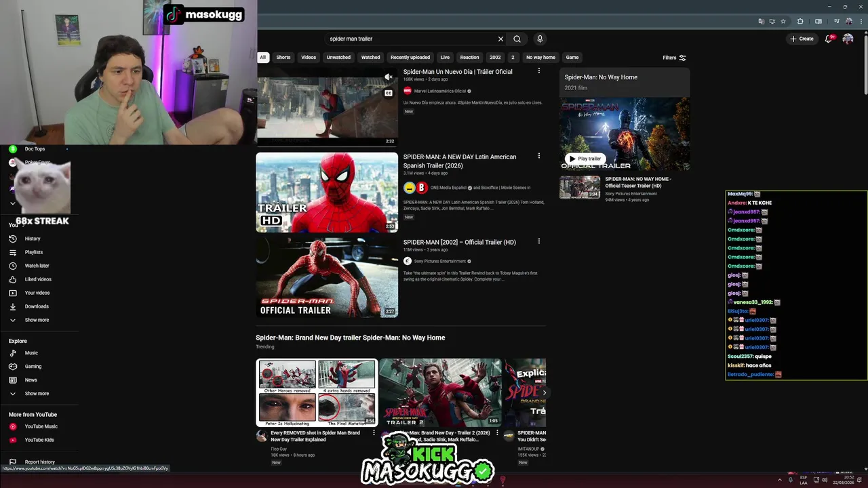Open YouTube Music from the sidebar
This screenshot has height=488, width=868.
(x=39, y=426)
